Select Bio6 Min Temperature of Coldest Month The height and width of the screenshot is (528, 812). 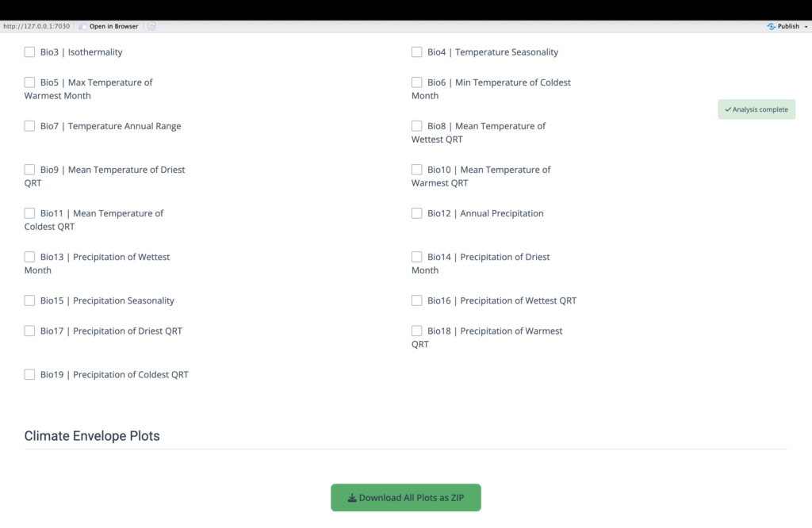416,82
